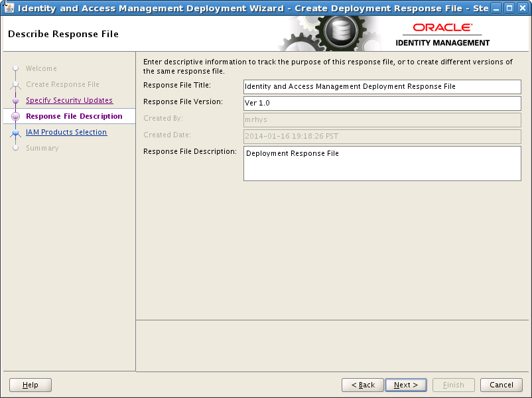Focus the Response File Description text area

tap(382, 164)
